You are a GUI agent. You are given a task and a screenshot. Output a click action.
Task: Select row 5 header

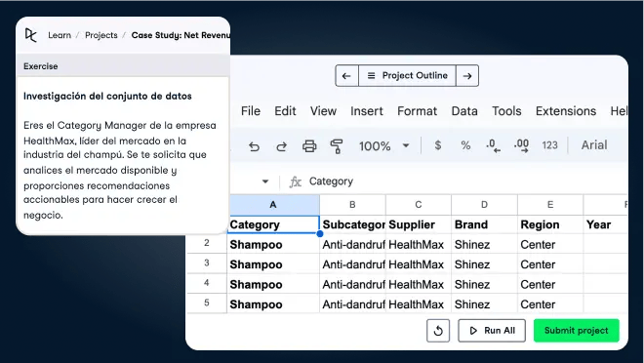pyautogui.click(x=207, y=303)
